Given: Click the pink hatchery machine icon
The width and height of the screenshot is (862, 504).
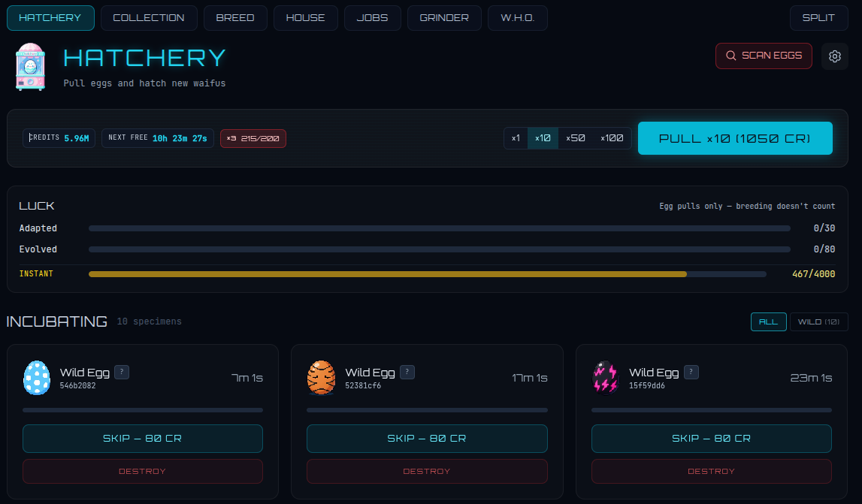Looking at the screenshot, I should pos(30,67).
